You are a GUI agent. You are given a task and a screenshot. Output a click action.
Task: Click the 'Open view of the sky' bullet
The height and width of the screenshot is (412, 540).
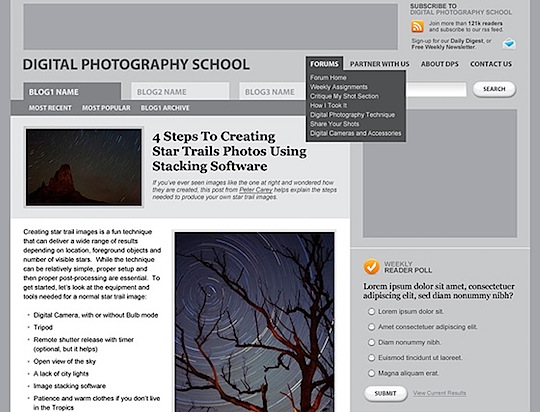coord(65,361)
